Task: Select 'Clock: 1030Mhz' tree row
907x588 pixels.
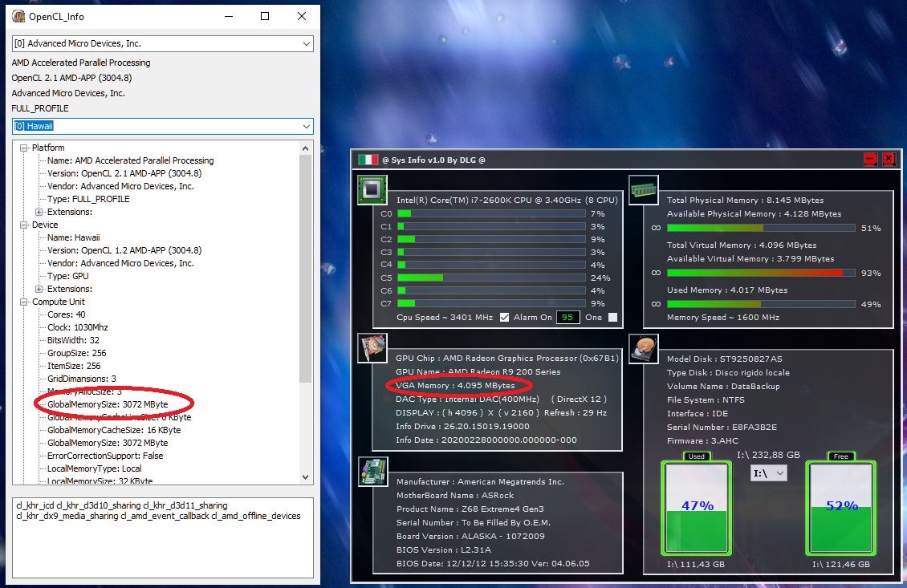Action: 78,327
